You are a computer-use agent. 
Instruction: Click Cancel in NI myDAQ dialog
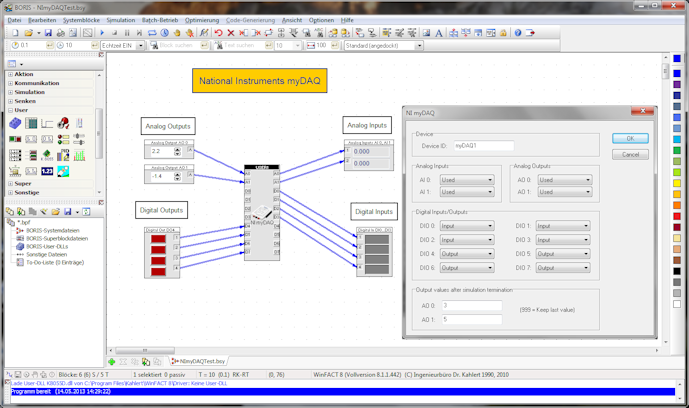pyautogui.click(x=630, y=155)
